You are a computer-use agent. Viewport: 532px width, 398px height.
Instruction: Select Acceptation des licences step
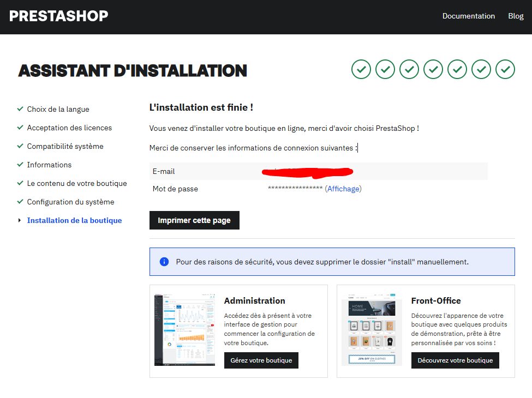coord(69,128)
